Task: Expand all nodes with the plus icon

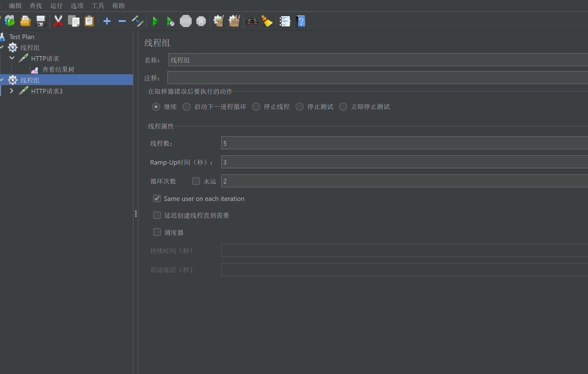Action: [x=107, y=21]
